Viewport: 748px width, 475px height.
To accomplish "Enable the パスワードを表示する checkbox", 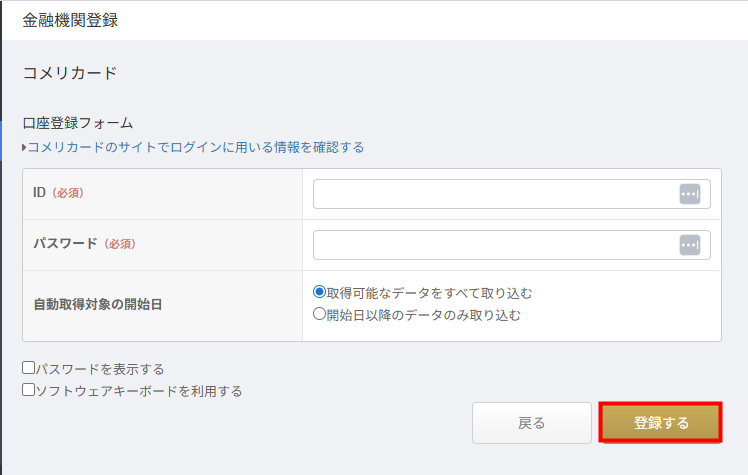I will tap(29, 369).
